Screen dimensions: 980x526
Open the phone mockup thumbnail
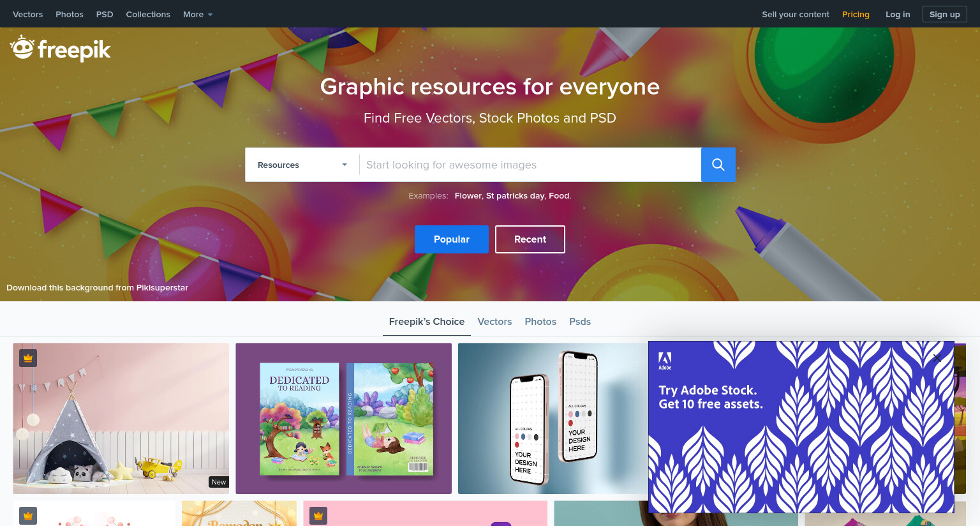553,419
